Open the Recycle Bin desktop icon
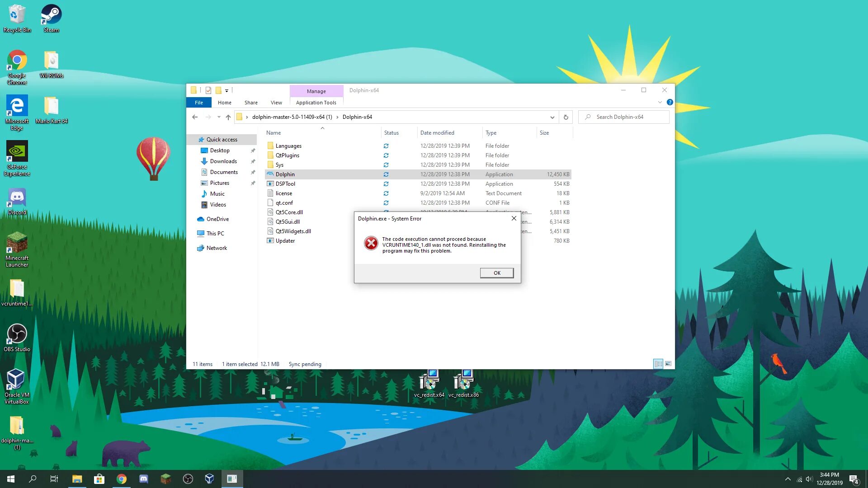 click(17, 19)
